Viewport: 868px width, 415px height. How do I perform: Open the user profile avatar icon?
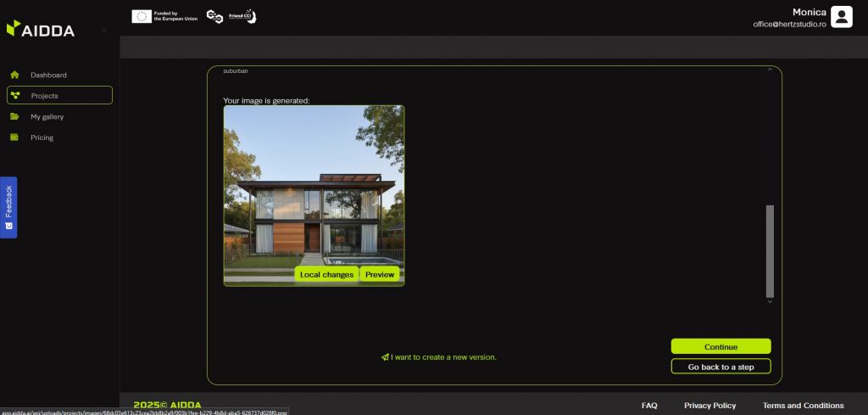(841, 17)
